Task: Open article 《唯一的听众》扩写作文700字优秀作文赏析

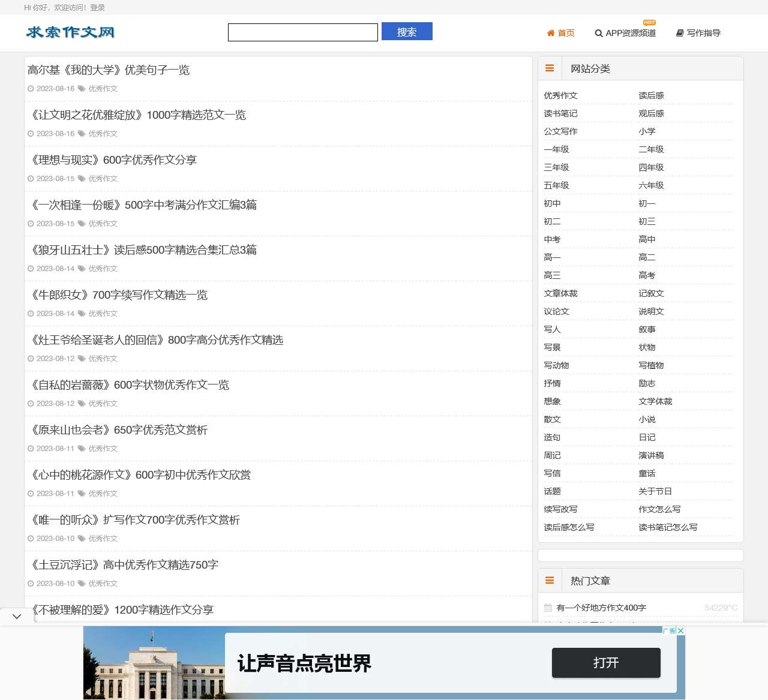Action: 134,520
